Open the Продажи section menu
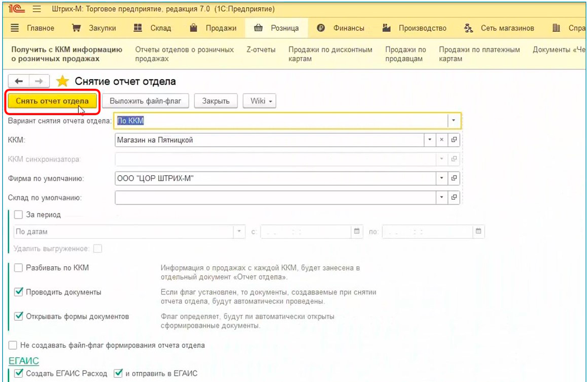The height and width of the screenshot is (382, 588). tap(213, 28)
